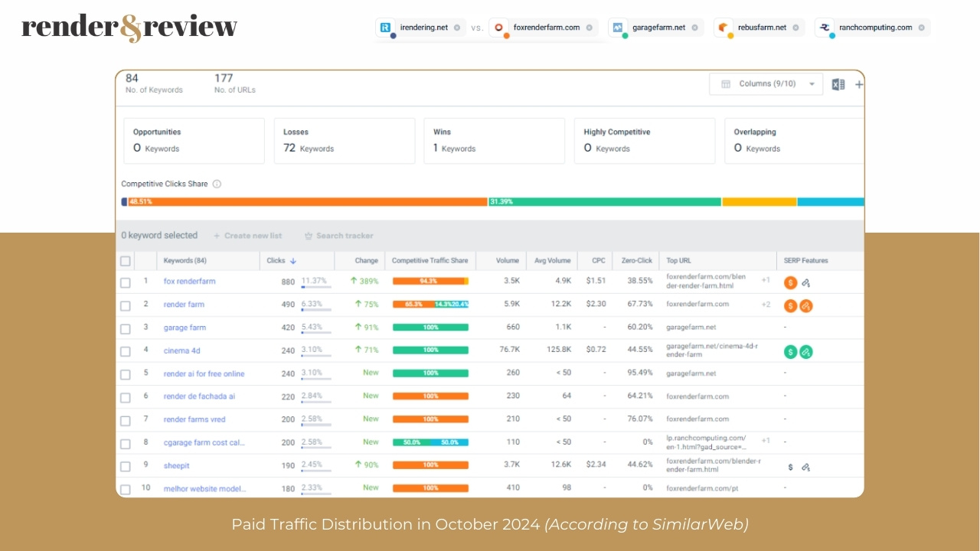Select the Wins 1 Keywords card
980x551 pixels.
(x=495, y=141)
